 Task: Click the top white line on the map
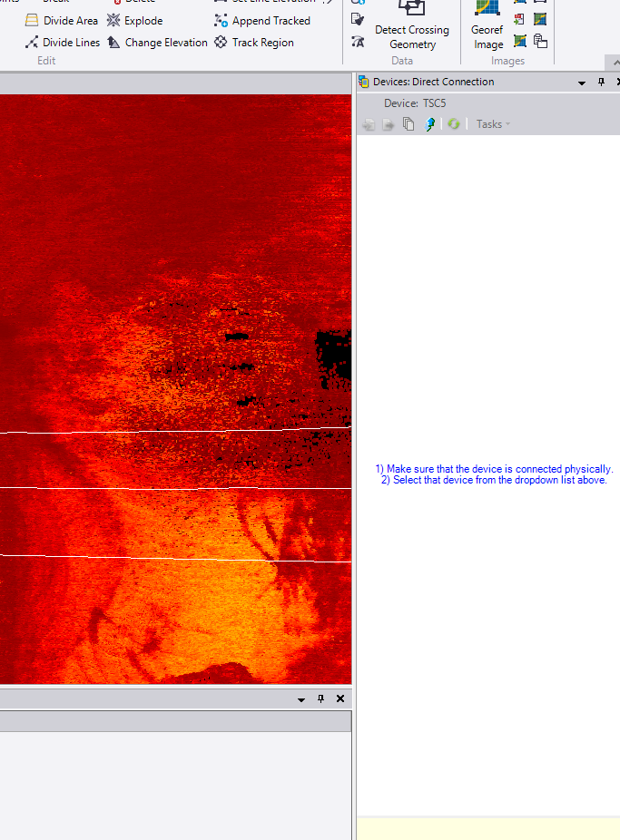[x=176, y=431]
